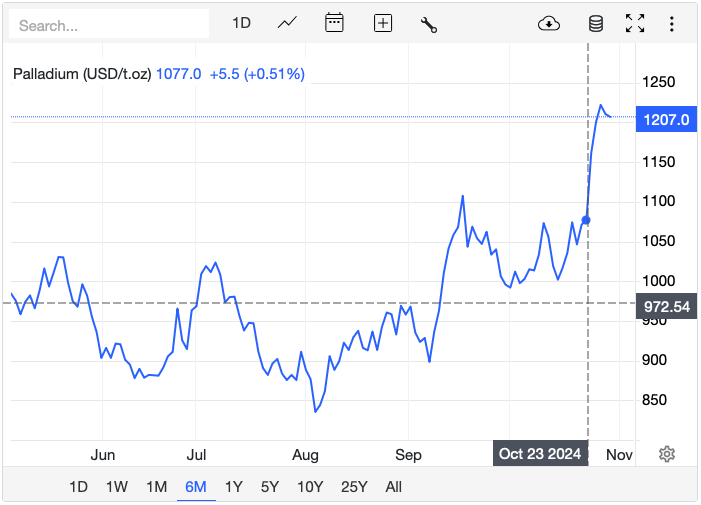Switch to the 10Y range

pos(310,486)
